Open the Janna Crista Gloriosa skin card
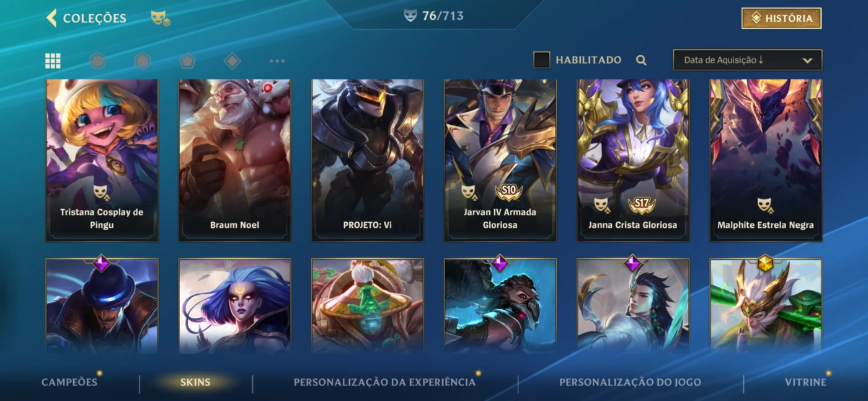This screenshot has width=868, height=401. (633, 160)
